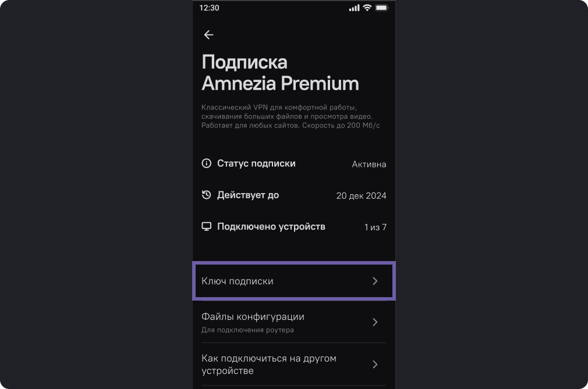The image size is (588, 389).
Task: Tap the back arrow icon
Action: [x=208, y=35]
